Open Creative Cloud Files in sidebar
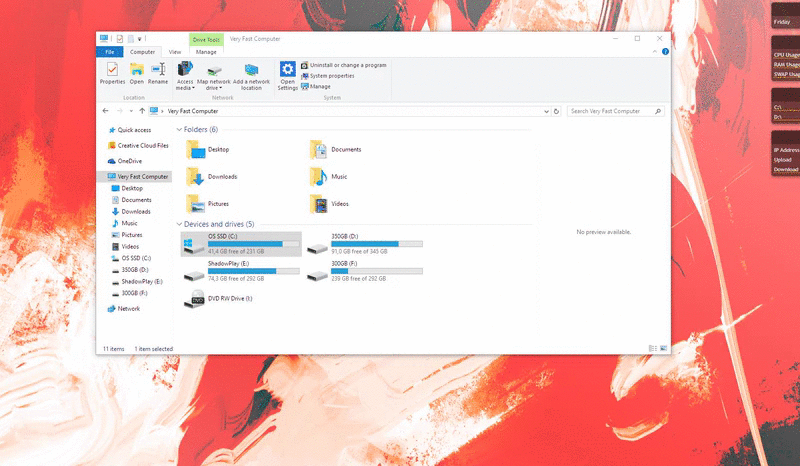Image resolution: width=800 pixels, height=466 pixels. pos(138,145)
